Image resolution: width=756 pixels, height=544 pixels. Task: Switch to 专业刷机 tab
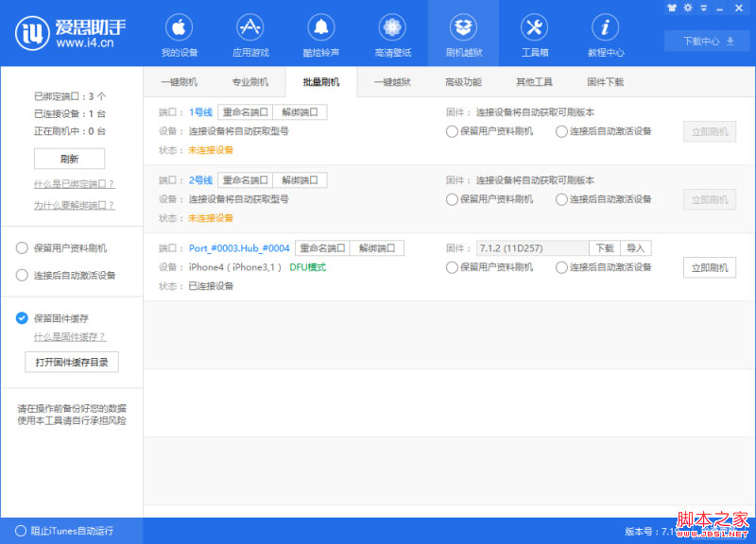click(250, 82)
